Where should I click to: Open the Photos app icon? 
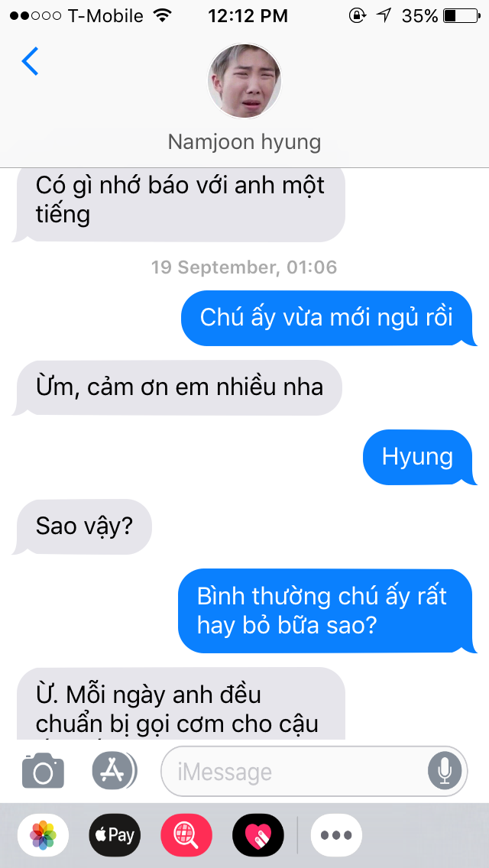(44, 835)
